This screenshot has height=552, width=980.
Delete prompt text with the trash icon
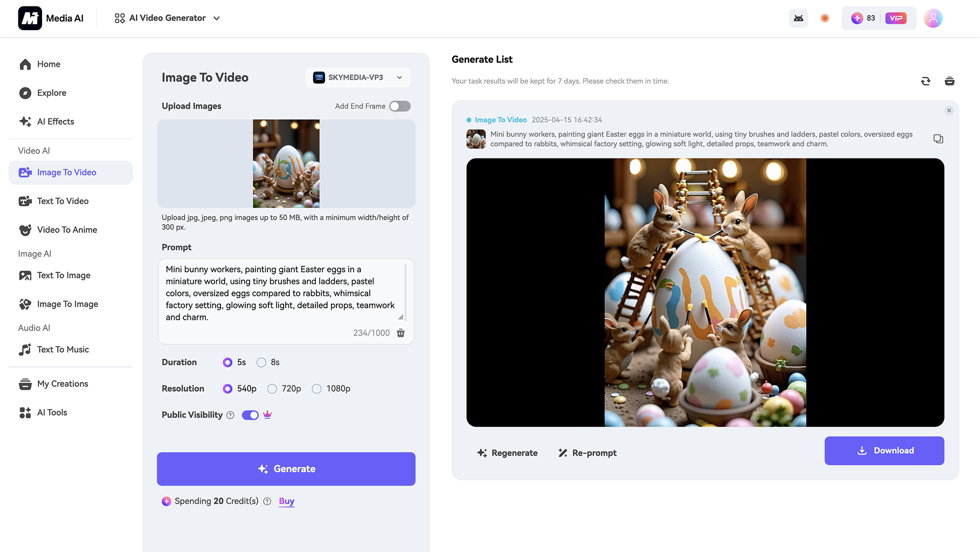(401, 333)
